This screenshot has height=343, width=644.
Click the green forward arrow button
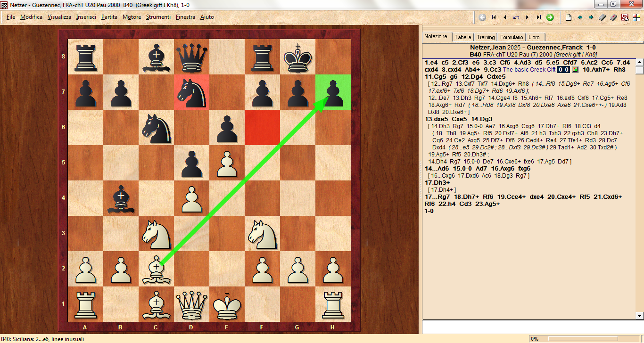tap(550, 17)
